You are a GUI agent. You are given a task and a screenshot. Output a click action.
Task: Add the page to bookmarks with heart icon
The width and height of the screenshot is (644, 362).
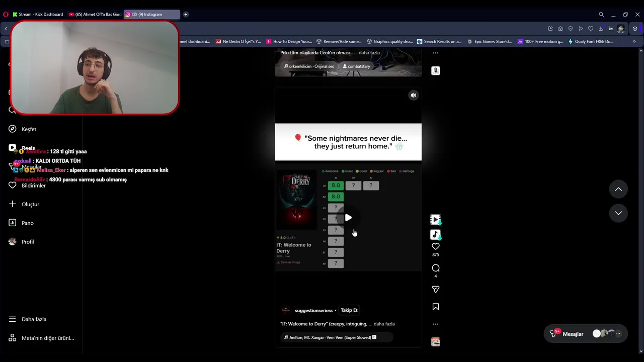591,29
